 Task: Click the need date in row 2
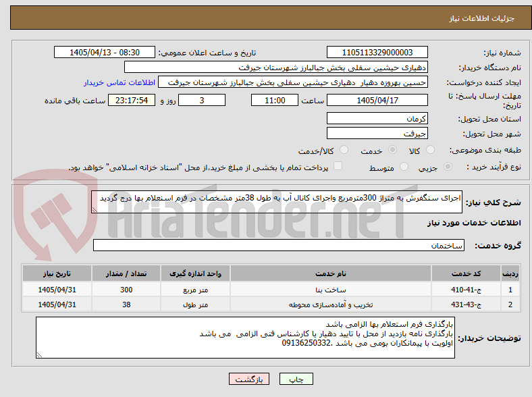click(x=57, y=305)
